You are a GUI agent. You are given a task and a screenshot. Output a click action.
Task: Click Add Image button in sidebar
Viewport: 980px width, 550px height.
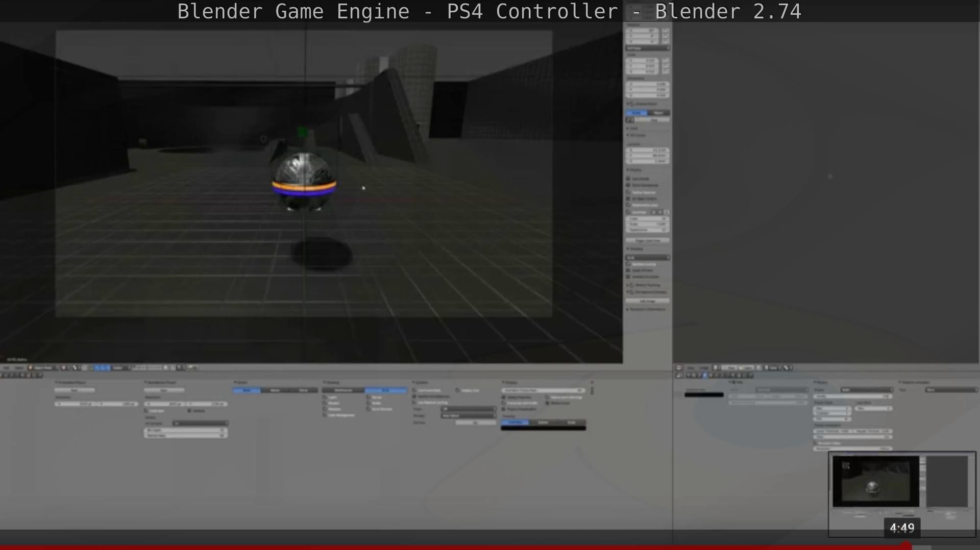click(647, 301)
